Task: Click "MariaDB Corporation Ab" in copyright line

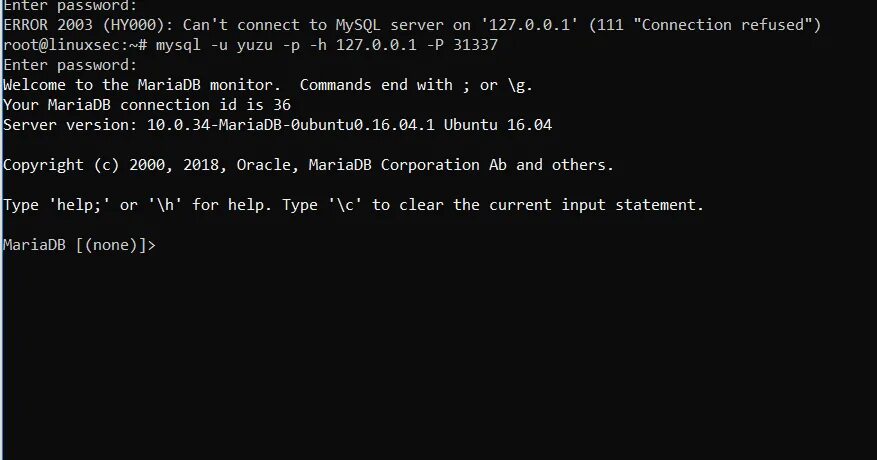Action: pos(408,165)
